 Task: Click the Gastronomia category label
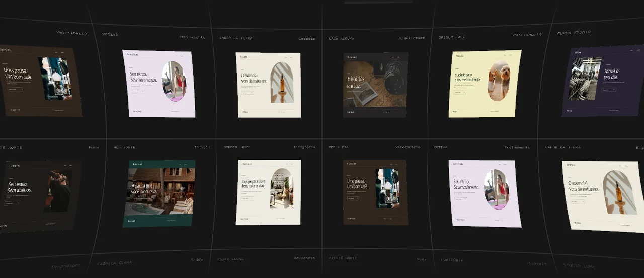coord(527,35)
